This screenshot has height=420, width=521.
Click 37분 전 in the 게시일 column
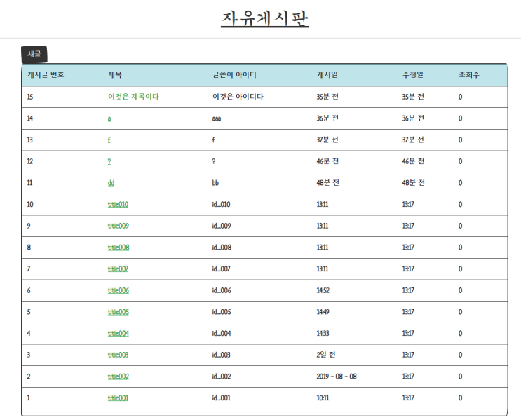coord(327,140)
